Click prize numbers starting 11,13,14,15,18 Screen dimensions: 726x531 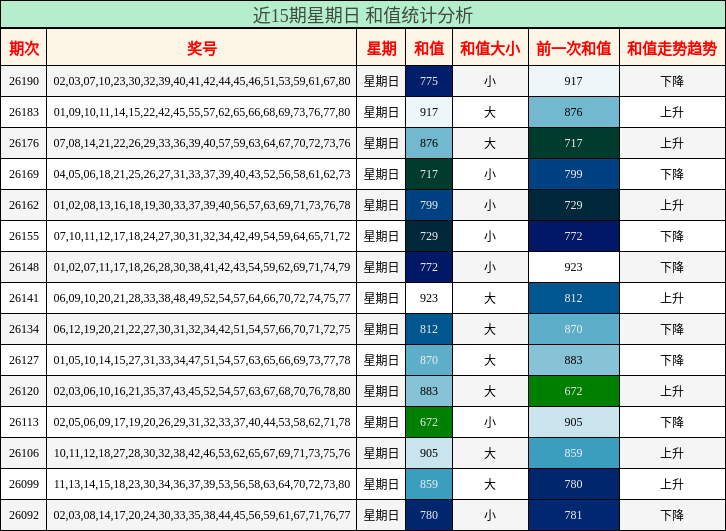pos(201,485)
